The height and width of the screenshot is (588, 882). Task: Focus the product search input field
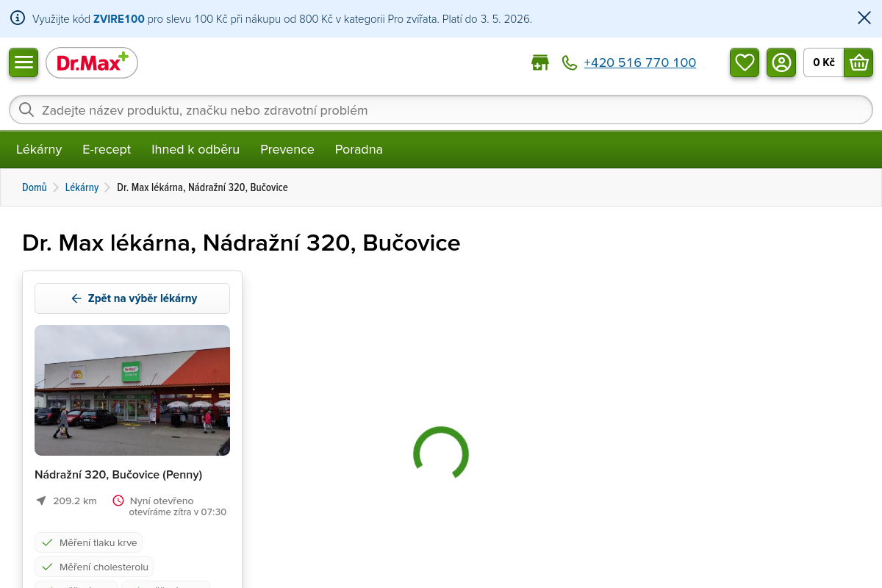[441, 110]
